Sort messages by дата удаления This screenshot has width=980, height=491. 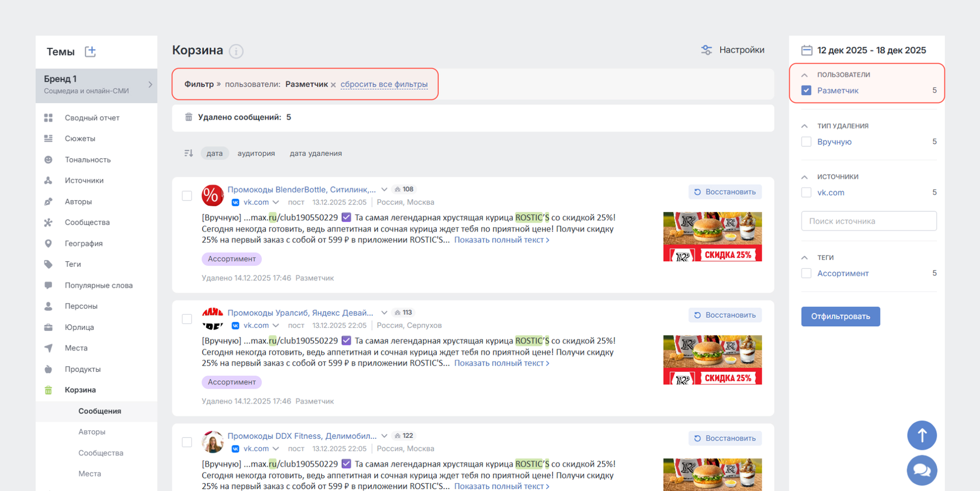click(x=315, y=153)
